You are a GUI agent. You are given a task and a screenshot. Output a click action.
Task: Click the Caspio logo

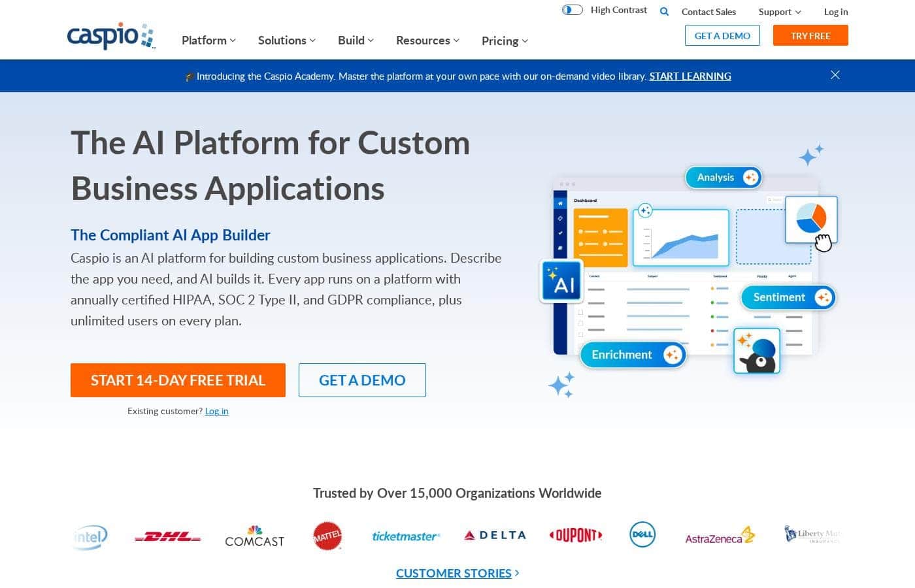point(111,37)
